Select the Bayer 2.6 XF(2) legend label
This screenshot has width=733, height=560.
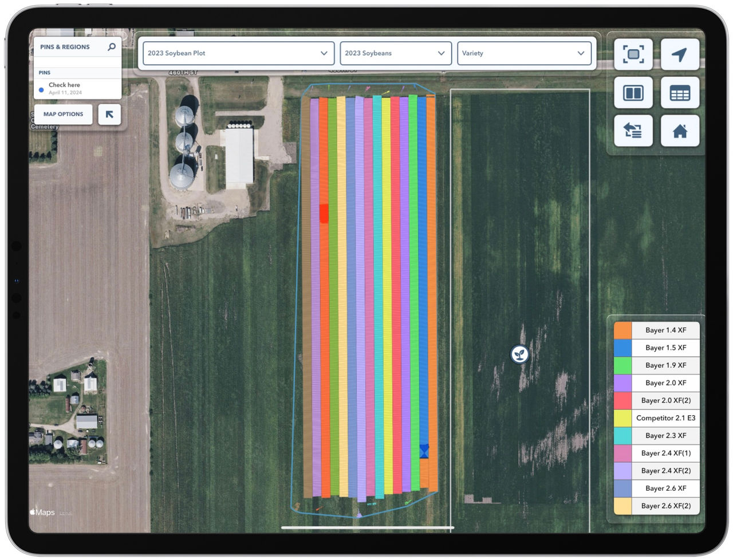666,506
